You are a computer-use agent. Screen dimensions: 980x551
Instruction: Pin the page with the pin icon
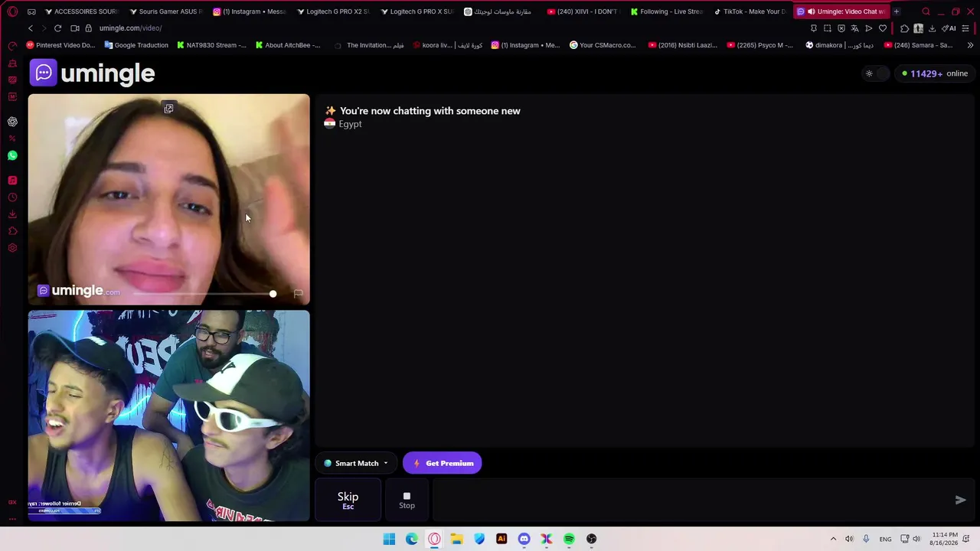coord(814,28)
